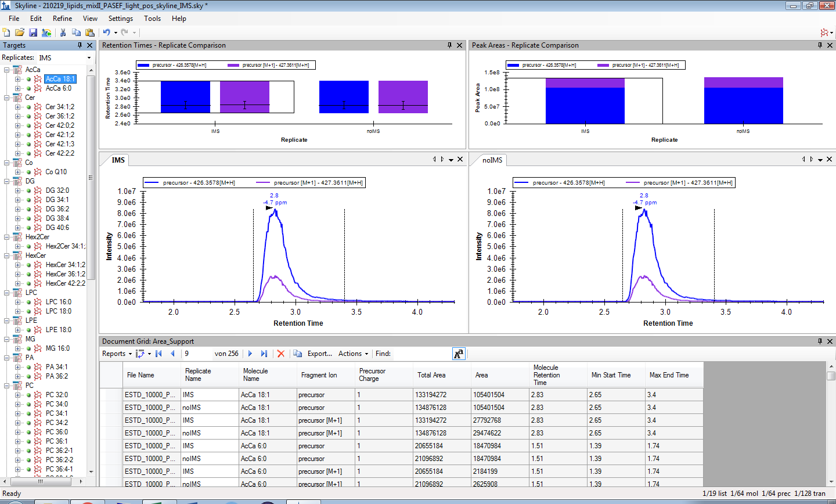
Task: Switch to the noIMS chromatogram tab
Action: click(x=492, y=160)
